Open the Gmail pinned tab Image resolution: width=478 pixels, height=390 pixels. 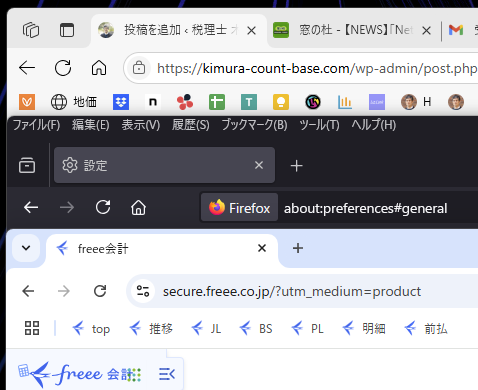click(456, 30)
